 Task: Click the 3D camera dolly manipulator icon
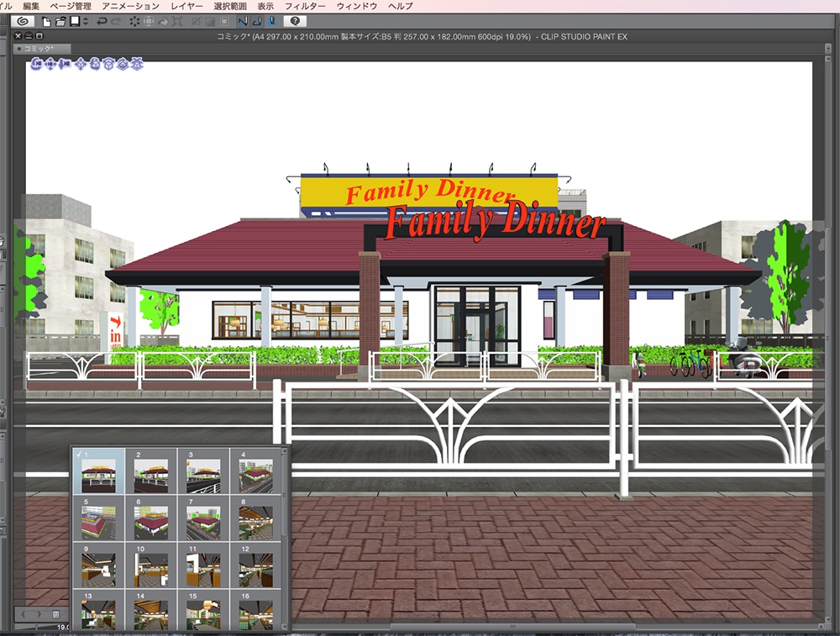coord(65,65)
